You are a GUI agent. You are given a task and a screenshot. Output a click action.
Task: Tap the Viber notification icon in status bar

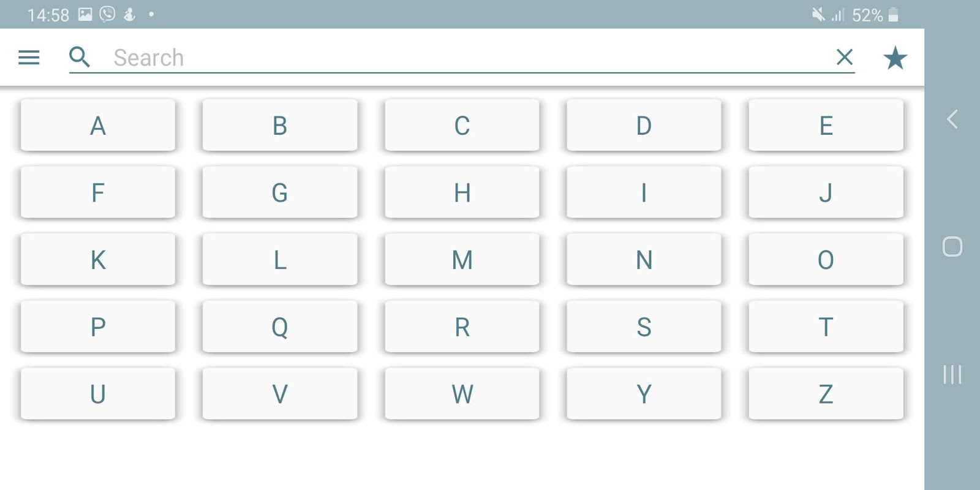[x=107, y=14]
